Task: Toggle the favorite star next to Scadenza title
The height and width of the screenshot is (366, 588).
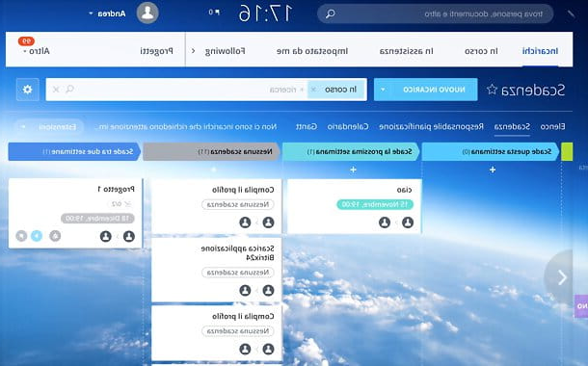Action: pos(492,90)
